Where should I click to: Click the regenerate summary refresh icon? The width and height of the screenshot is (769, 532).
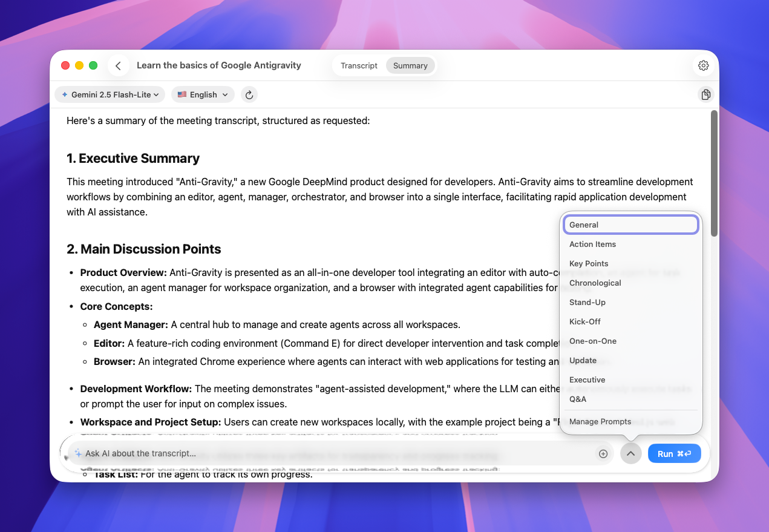(x=249, y=95)
